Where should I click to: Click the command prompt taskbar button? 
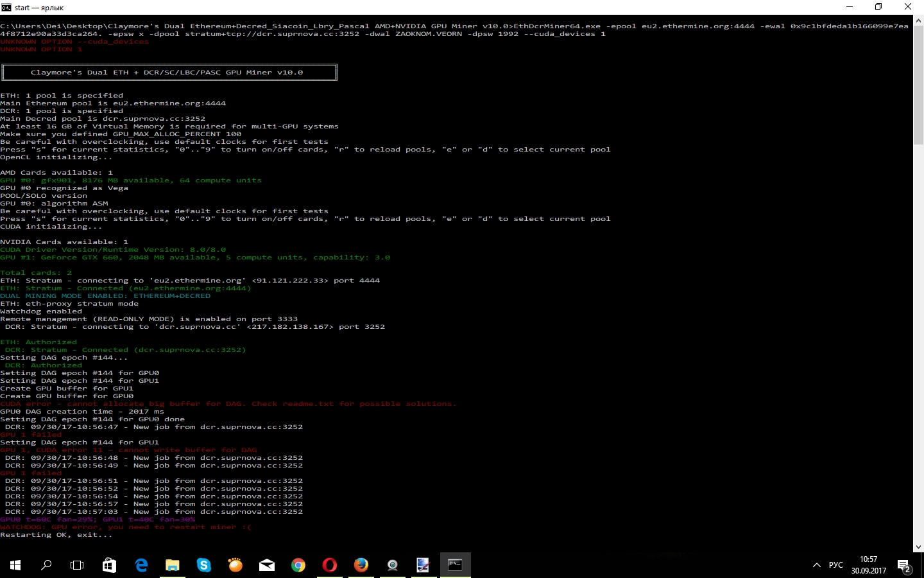(456, 565)
